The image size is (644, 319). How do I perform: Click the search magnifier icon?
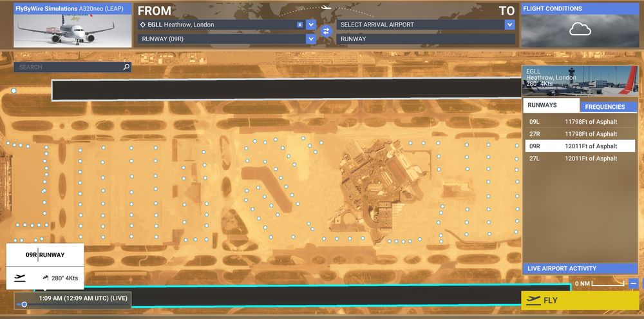coord(126,66)
